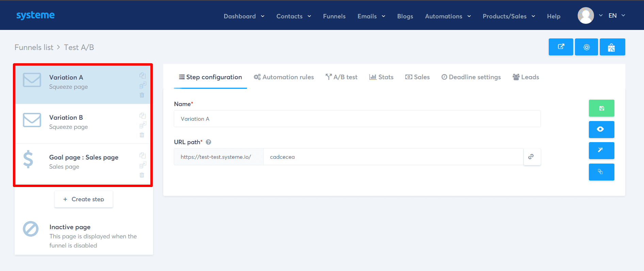Screen dimensions: 644x271
Task: Open the funnel settings using the gear button
Action: [586, 47]
